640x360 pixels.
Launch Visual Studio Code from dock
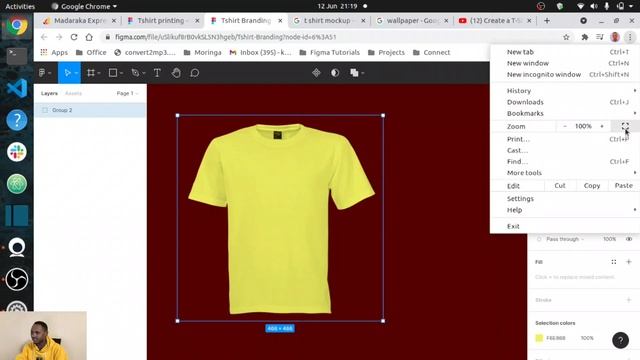pyautogui.click(x=17, y=88)
